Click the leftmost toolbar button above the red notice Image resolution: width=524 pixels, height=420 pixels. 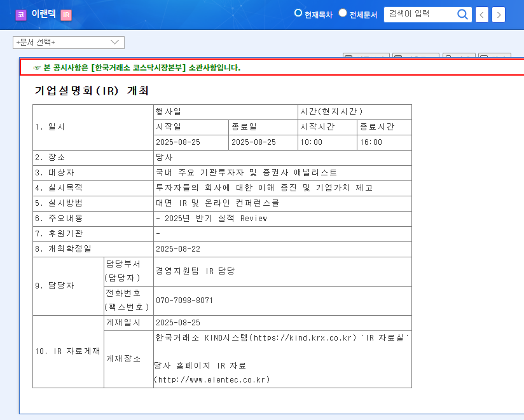366,56
